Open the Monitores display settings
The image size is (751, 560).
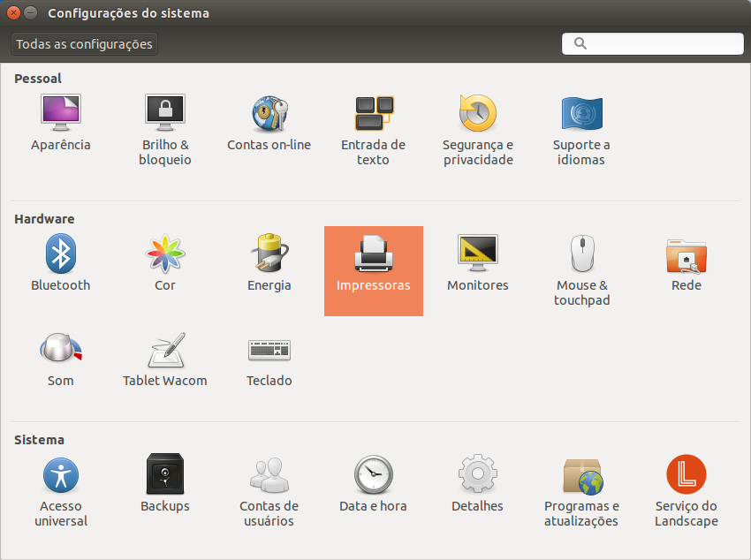[x=477, y=254]
